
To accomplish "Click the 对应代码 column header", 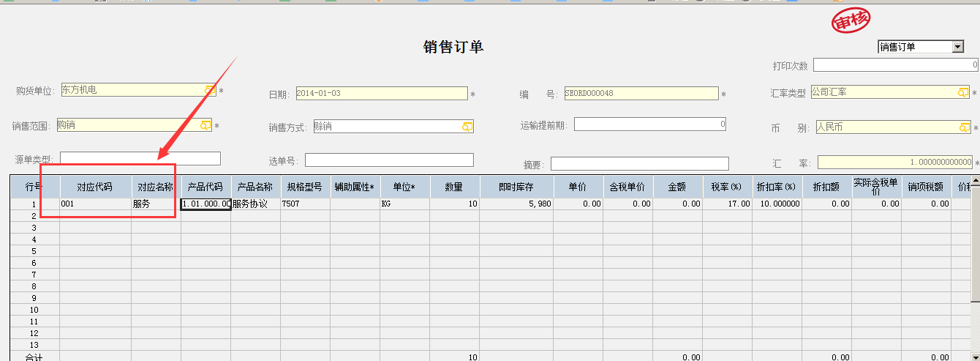I will (x=95, y=187).
